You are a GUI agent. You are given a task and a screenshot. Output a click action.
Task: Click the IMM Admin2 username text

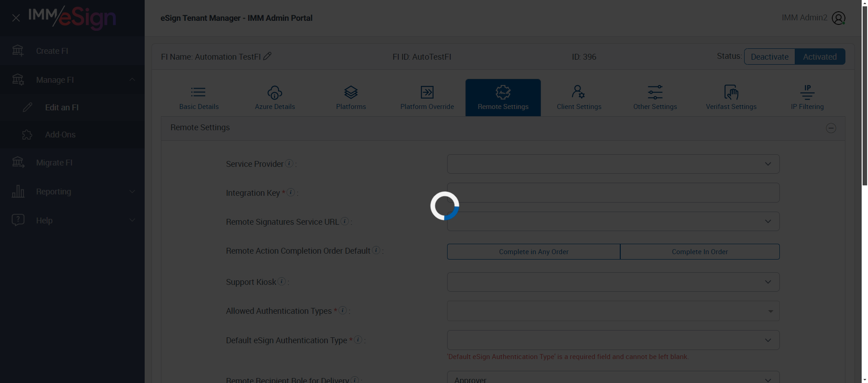click(x=804, y=18)
